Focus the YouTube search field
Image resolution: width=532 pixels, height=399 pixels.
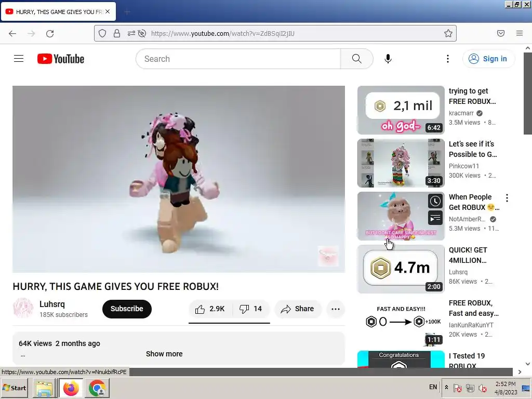(x=238, y=59)
